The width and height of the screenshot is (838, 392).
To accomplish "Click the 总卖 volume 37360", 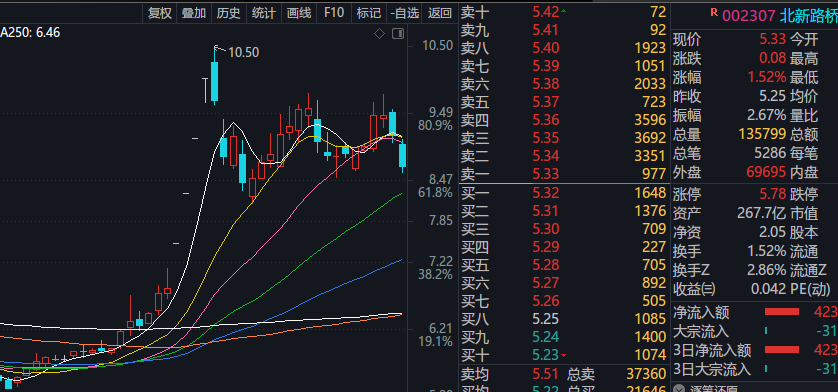I will 645,374.
